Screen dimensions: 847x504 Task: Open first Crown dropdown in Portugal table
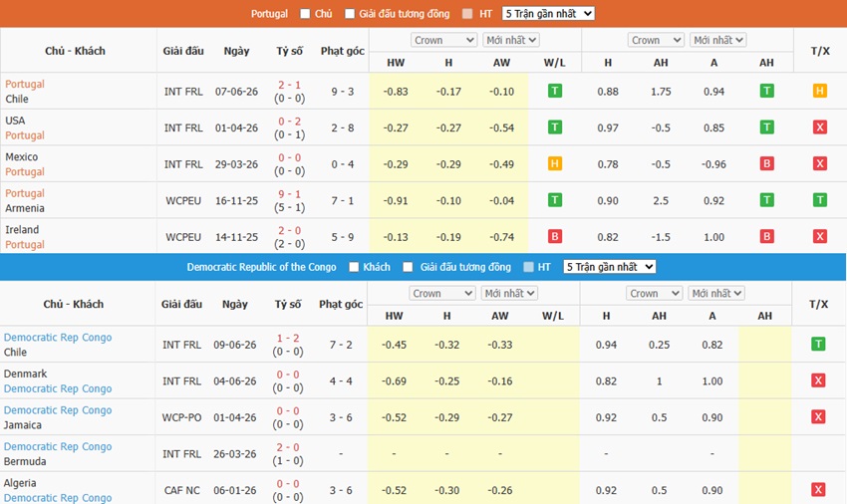coord(444,40)
